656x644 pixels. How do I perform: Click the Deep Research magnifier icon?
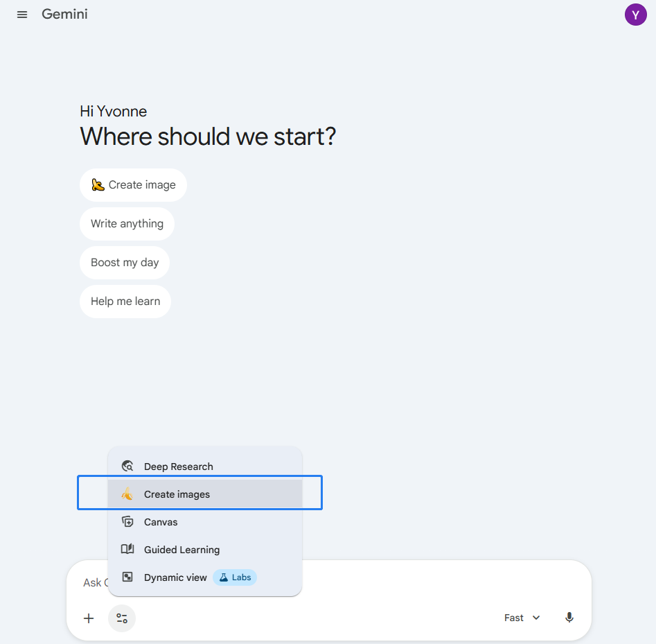tap(127, 467)
